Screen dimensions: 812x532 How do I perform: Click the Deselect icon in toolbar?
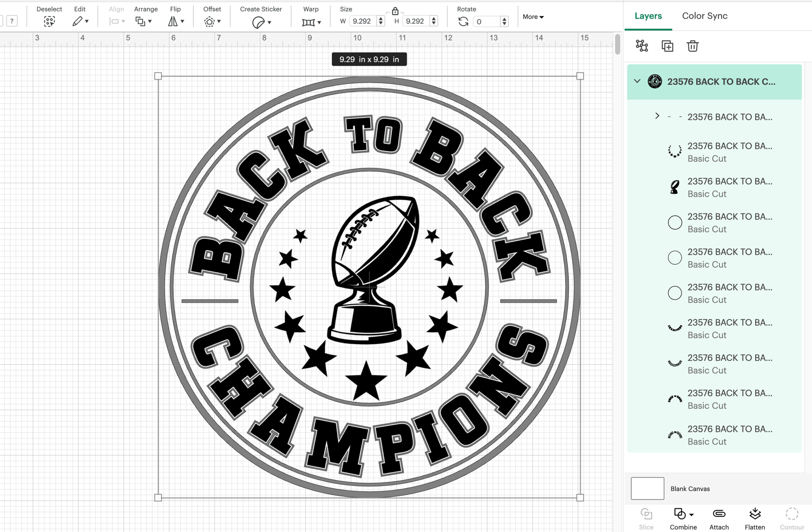click(49, 22)
